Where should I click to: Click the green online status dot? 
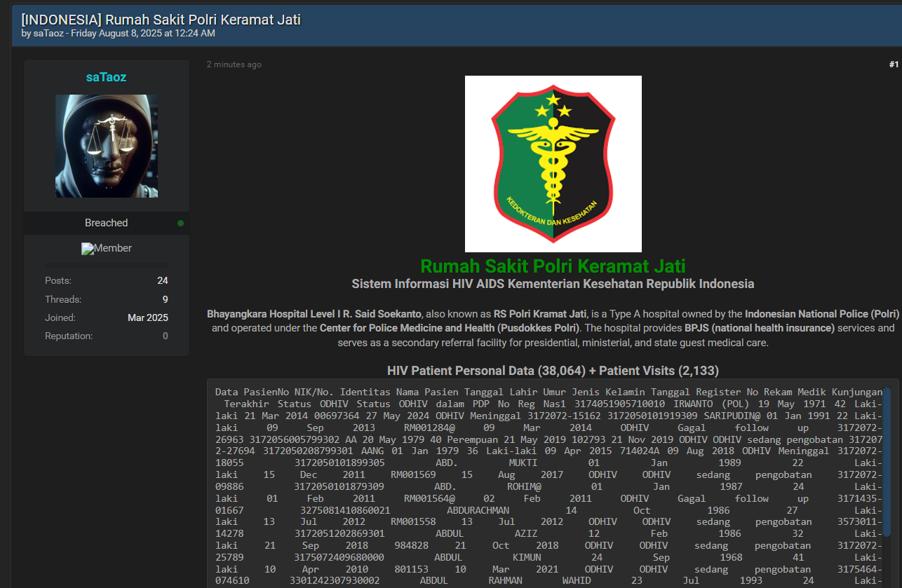click(x=180, y=223)
